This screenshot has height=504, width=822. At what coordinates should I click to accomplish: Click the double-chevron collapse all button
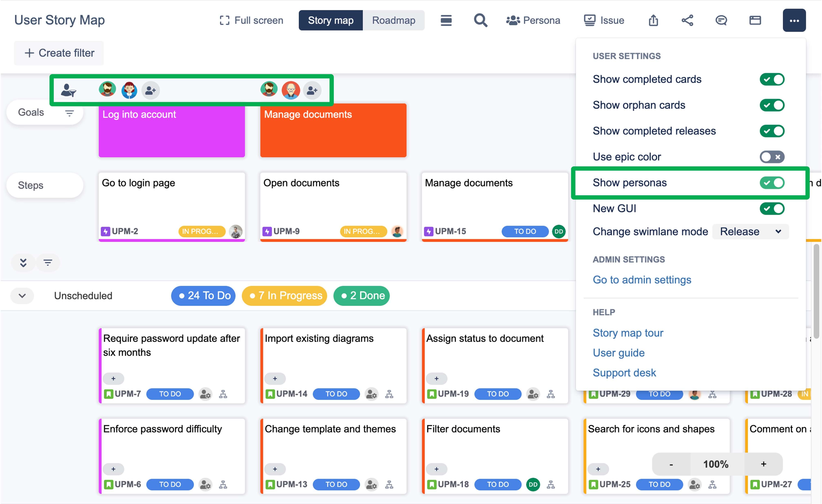coord(23,263)
